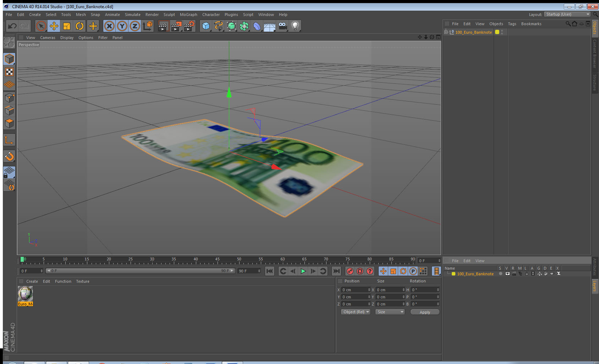Screen dimensions: 599x364
Task: Select Points mode in left sidebar
Action: click(x=9, y=98)
